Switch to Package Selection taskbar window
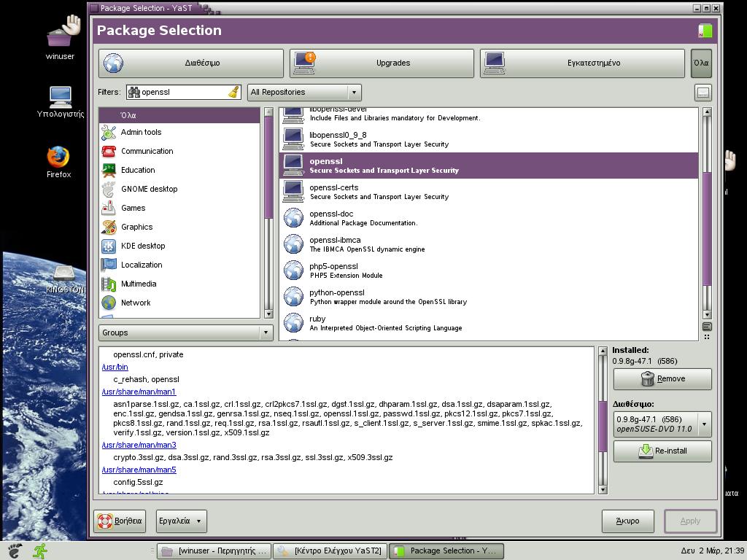This screenshot has height=560, width=747. tap(446, 551)
